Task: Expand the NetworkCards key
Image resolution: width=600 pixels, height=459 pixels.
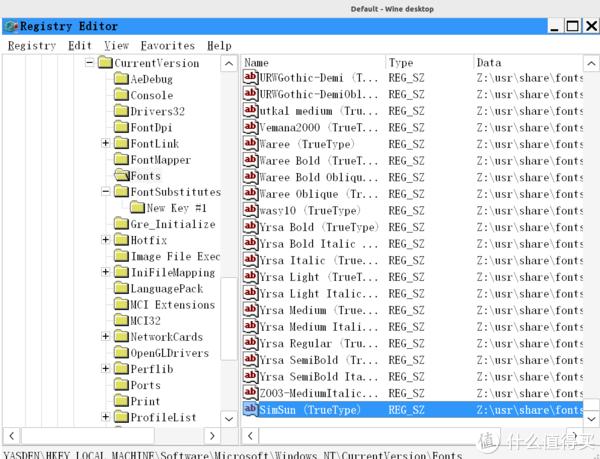Action: [106, 336]
